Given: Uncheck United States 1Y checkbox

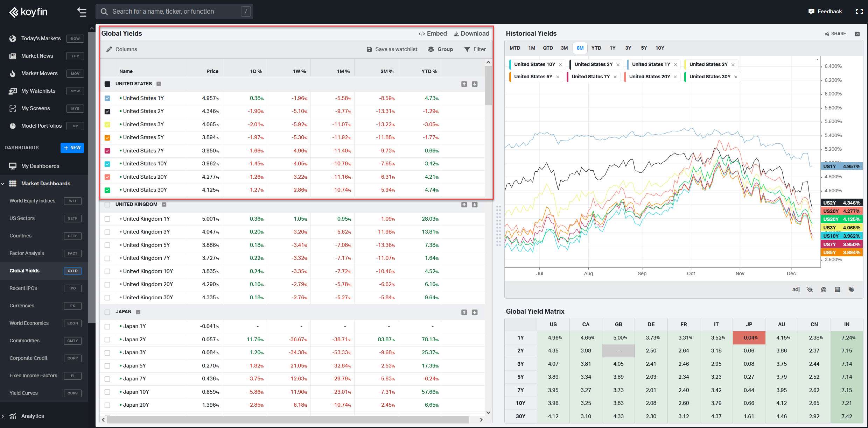Looking at the screenshot, I should point(107,98).
